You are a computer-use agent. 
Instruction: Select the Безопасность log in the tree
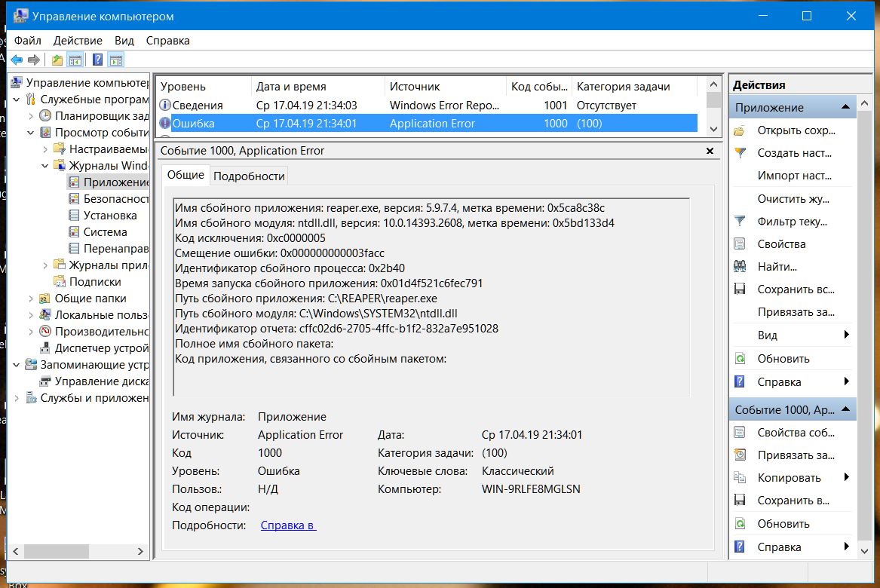[116, 198]
